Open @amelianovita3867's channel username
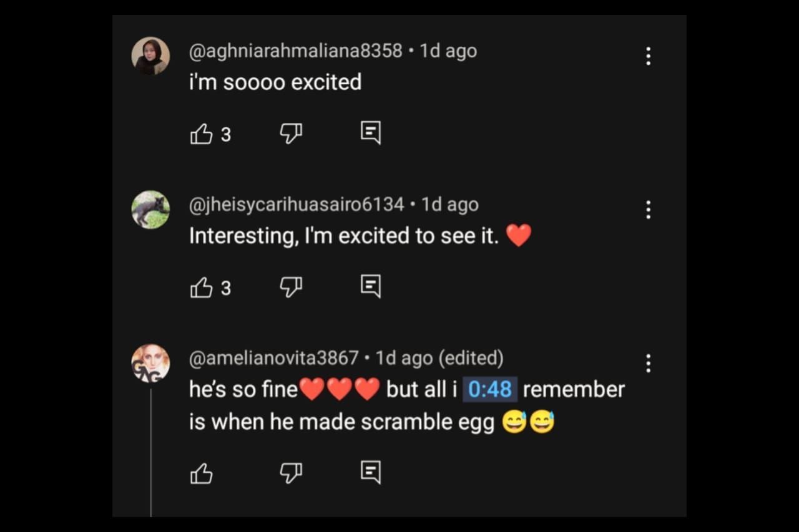The image size is (799, 532). point(274,358)
